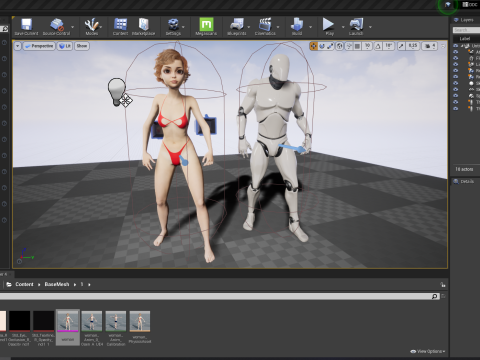Select the light bulb actor in viewport
Screen dimensions: 480x360
(116, 91)
